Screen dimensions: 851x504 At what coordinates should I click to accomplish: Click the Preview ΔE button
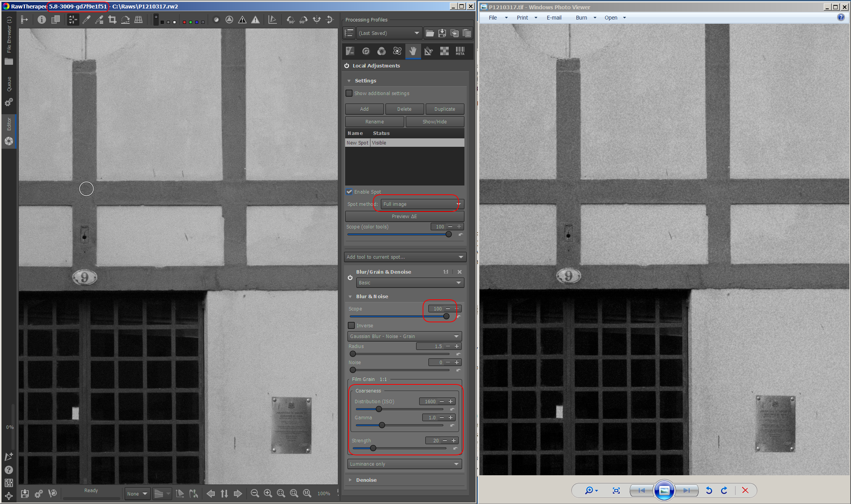404,216
